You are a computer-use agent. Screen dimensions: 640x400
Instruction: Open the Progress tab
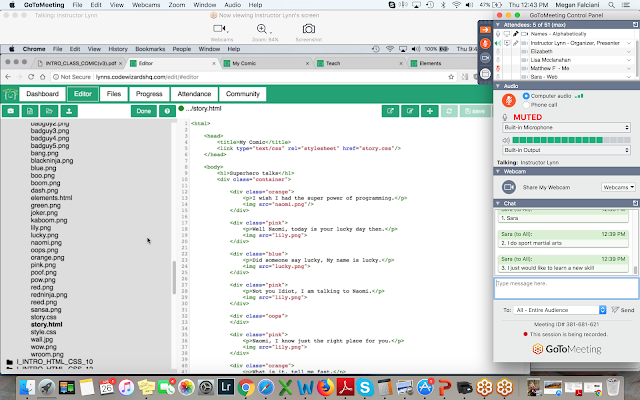tap(149, 94)
